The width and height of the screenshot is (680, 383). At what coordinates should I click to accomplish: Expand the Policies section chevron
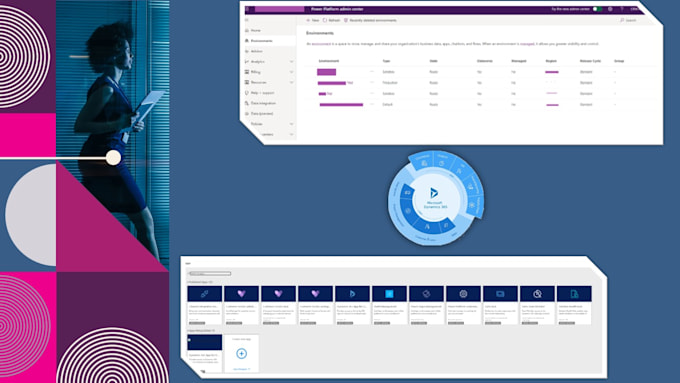point(291,124)
